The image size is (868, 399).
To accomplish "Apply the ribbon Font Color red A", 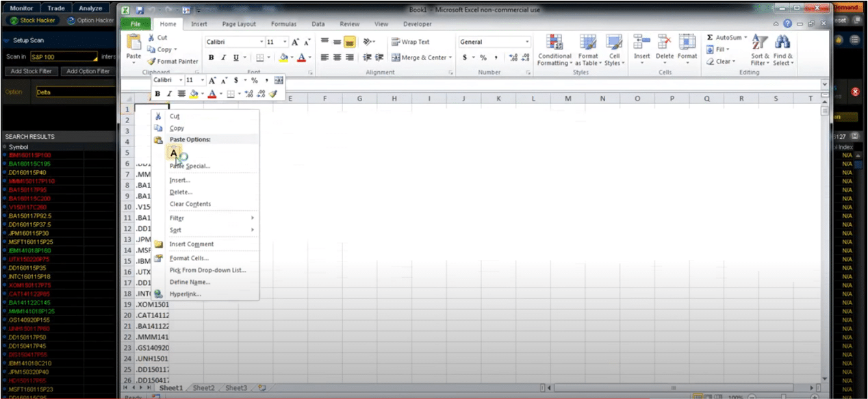I will click(301, 57).
